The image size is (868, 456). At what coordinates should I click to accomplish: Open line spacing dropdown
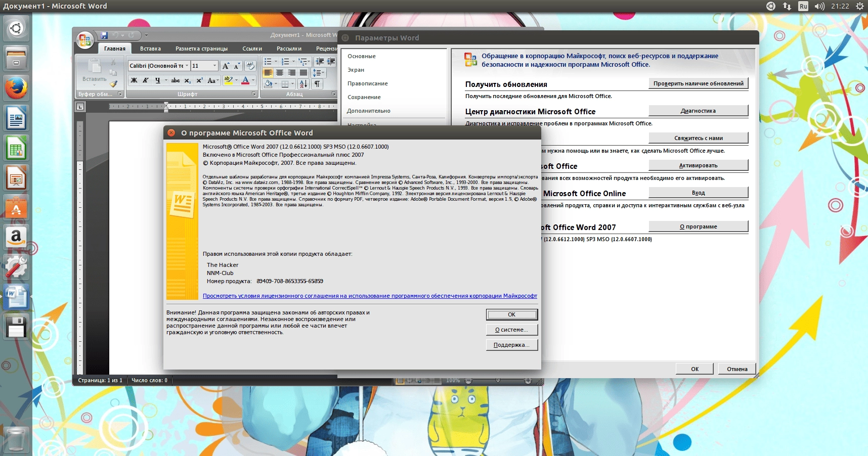pos(319,73)
